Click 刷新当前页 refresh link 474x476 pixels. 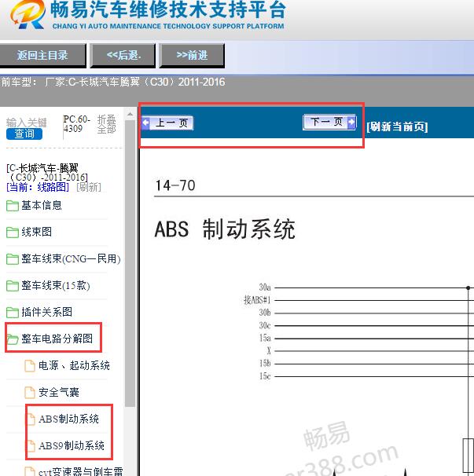(397, 126)
